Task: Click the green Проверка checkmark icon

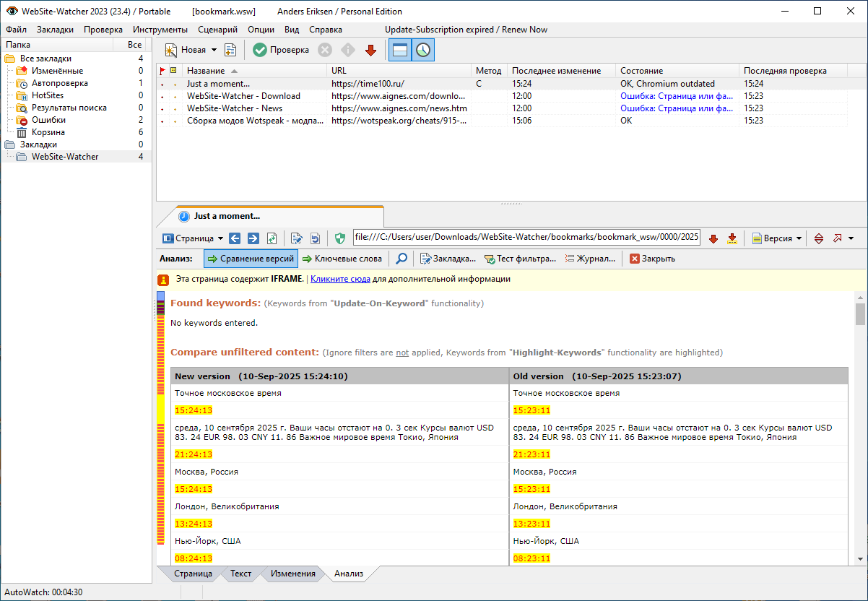Action: (x=259, y=50)
